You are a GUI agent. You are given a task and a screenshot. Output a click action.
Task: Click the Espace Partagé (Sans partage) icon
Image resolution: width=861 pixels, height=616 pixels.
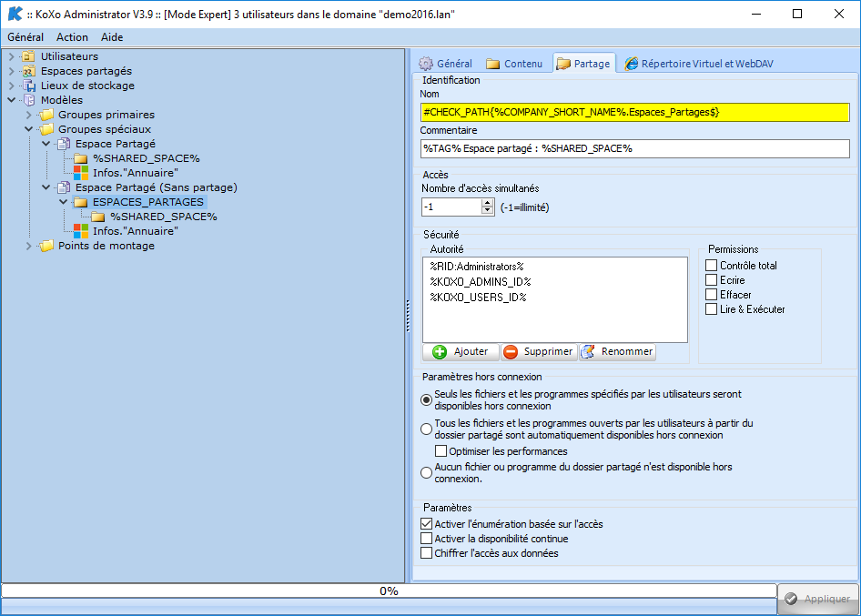coord(64,187)
